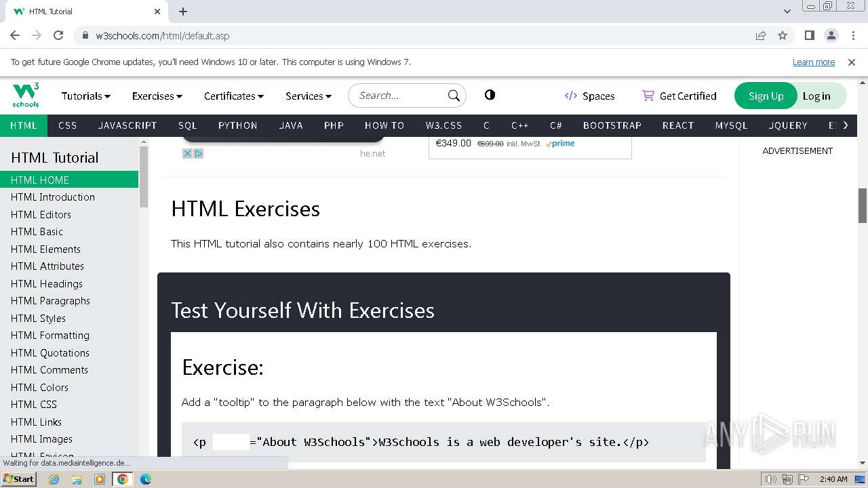Open a new tab with plus
The width and height of the screenshot is (868, 488).
coord(183,11)
